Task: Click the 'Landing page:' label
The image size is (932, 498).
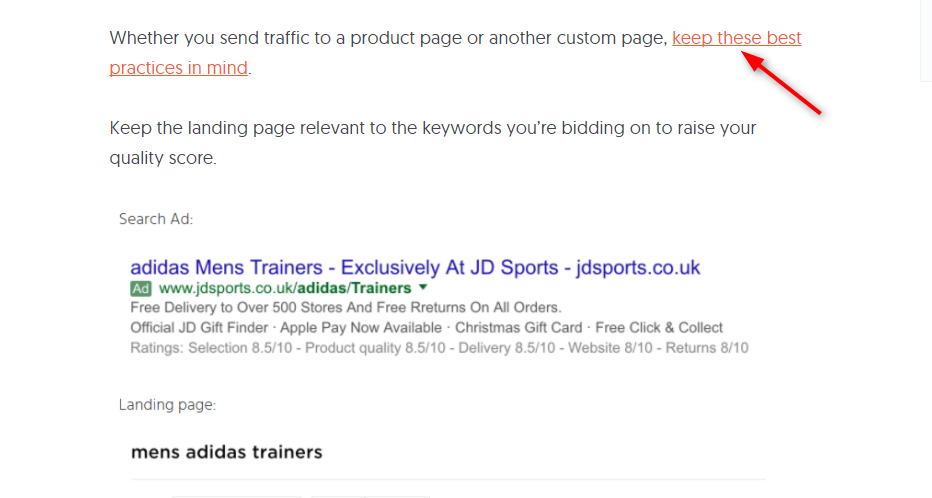Action: (x=167, y=405)
